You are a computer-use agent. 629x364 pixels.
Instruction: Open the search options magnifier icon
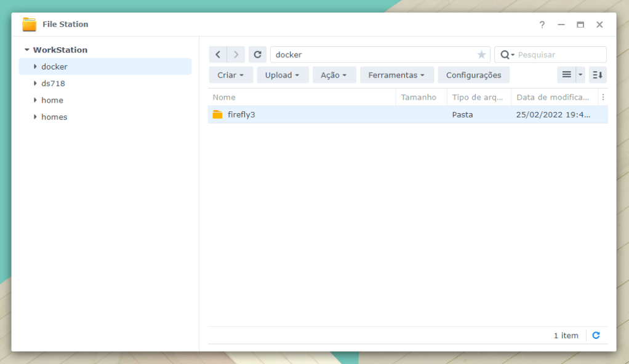click(507, 55)
